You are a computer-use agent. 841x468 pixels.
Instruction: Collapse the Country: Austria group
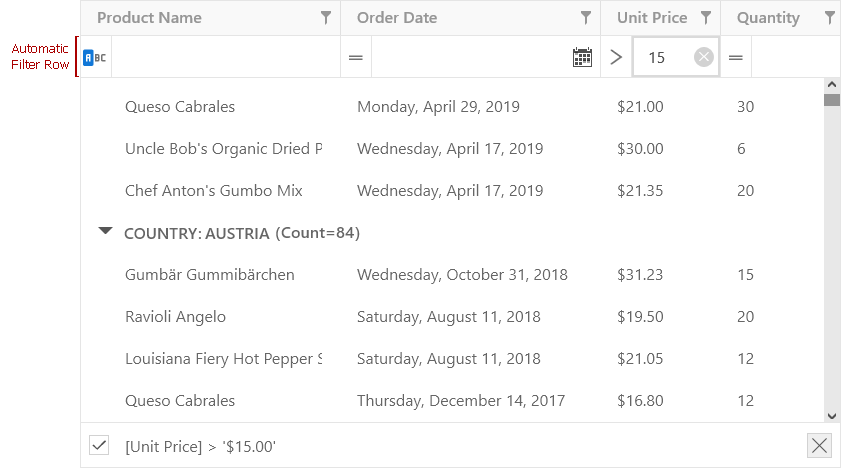point(106,231)
